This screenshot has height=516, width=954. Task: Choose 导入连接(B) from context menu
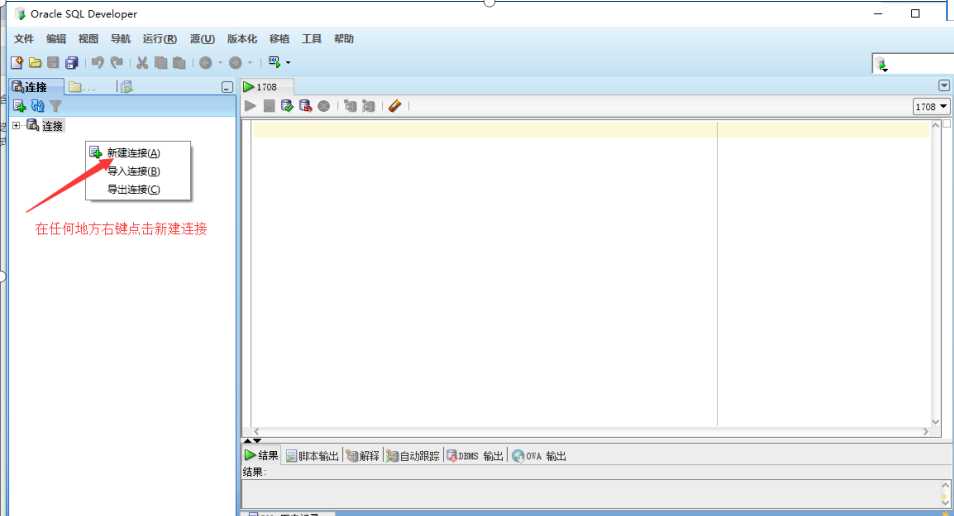(133, 171)
